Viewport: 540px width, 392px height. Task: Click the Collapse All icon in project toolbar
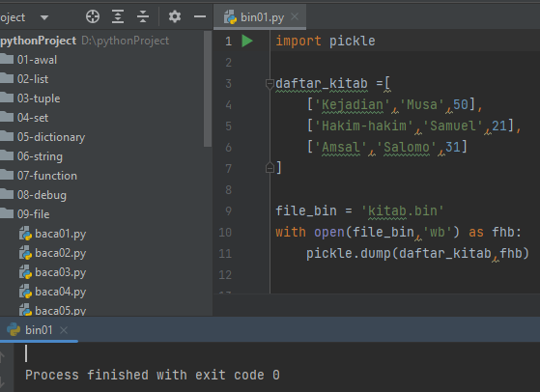[143, 16]
